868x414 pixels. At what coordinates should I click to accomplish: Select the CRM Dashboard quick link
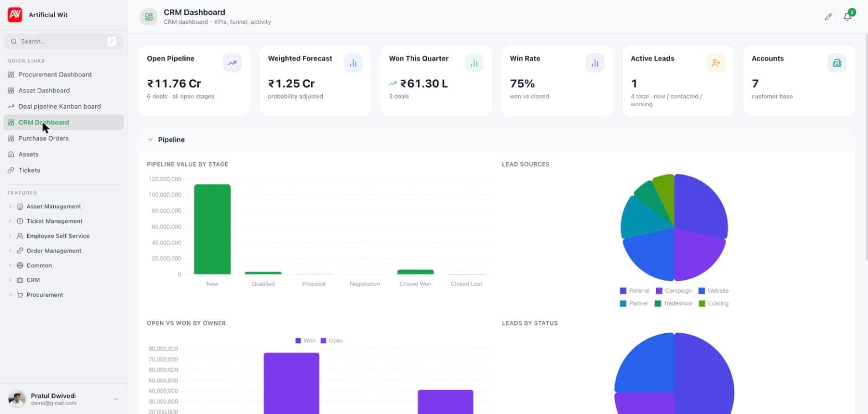[x=64, y=122]
